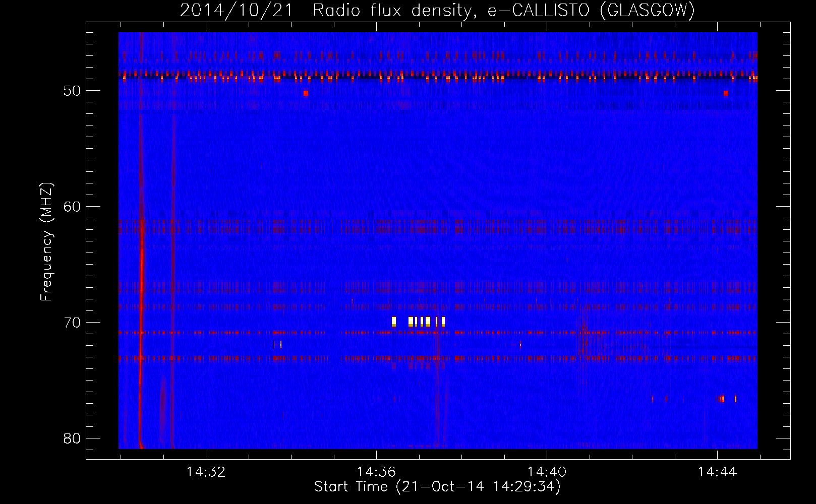This screenshot has height=504, width=816.
Task: Click the x-axis time label "14:44"
Action: [x=717, y=472]
